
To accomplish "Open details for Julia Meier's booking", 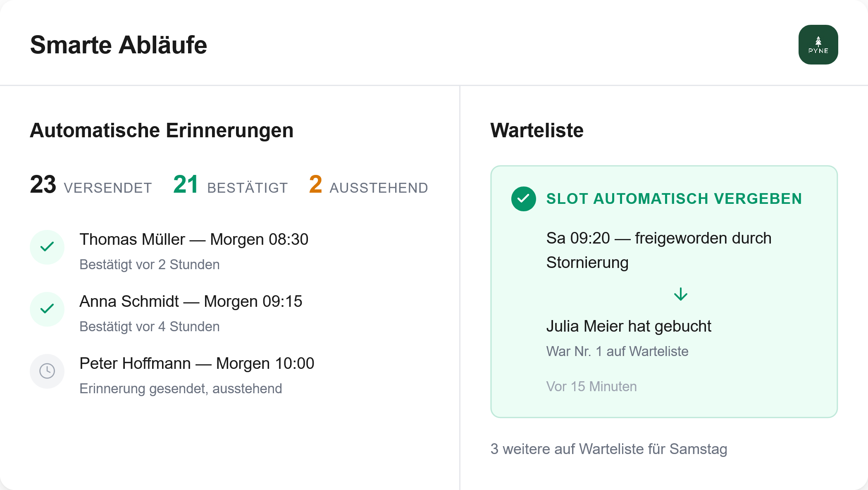I will pyautogui.click(x=629, y=326).
